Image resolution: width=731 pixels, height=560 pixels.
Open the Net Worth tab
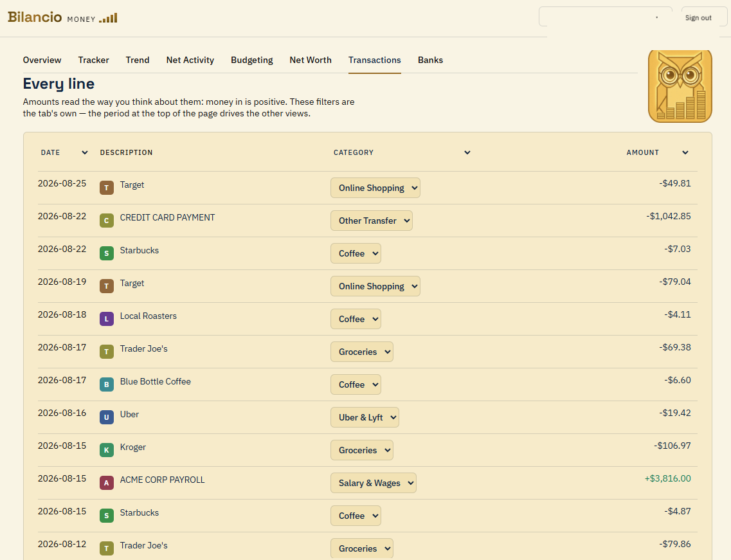tap(311, 60)
